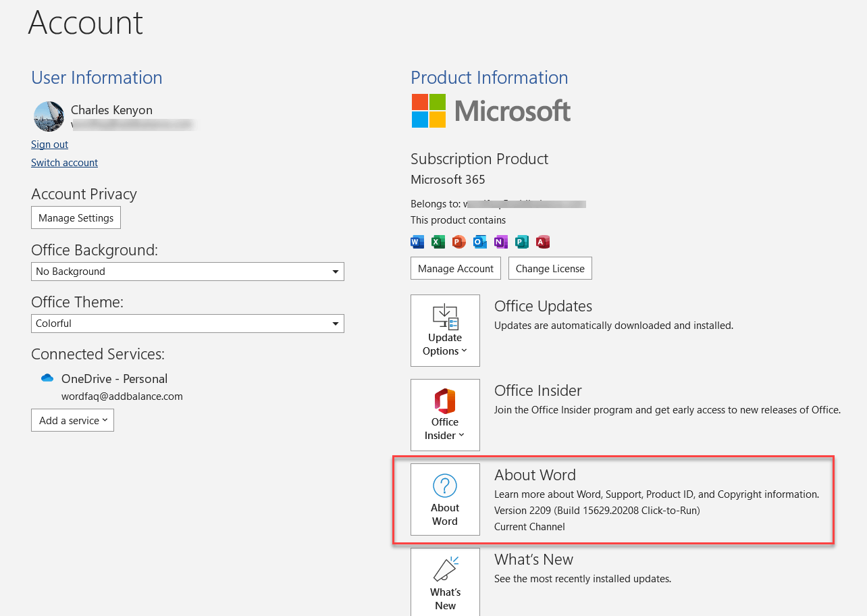Click the Subscription Product heading

479,159
